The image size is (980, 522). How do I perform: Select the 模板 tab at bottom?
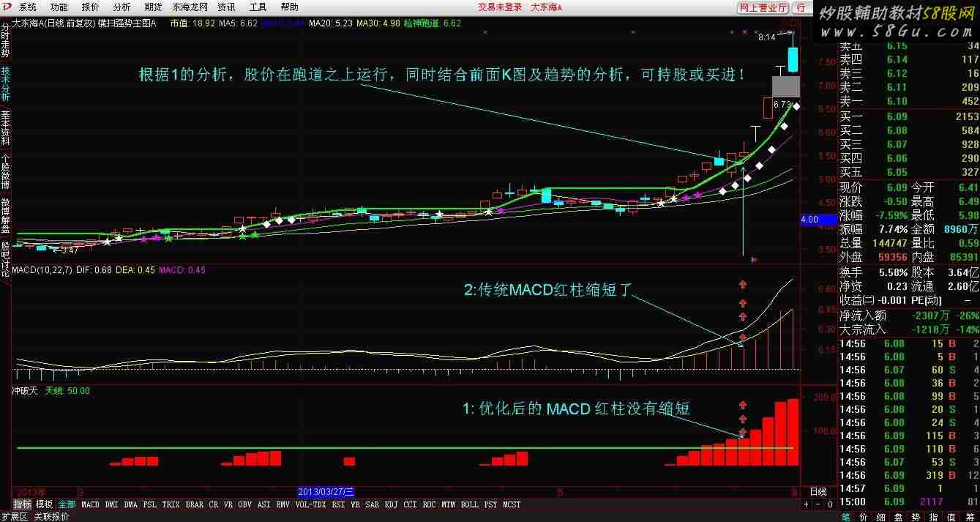point(45,504)
